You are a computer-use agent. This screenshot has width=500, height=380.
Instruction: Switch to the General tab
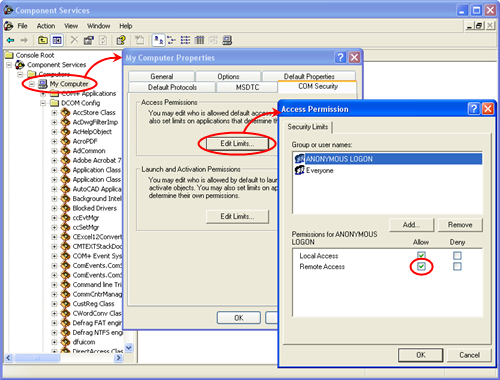pyautogui.click(x=162, y=76)
